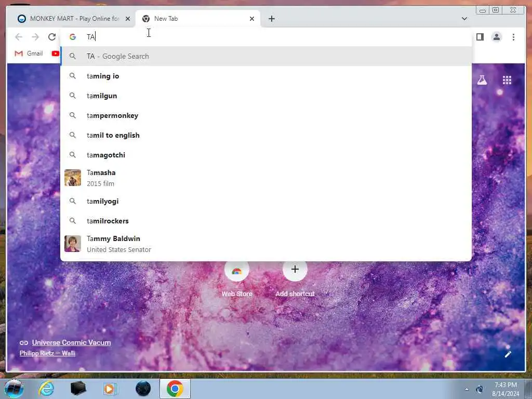Open the dark globe taskbar icon

tap(143, 389)
